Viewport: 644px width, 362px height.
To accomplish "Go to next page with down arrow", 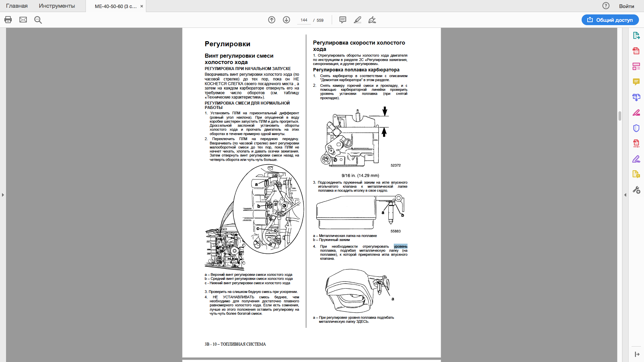I will coord(286,20).
